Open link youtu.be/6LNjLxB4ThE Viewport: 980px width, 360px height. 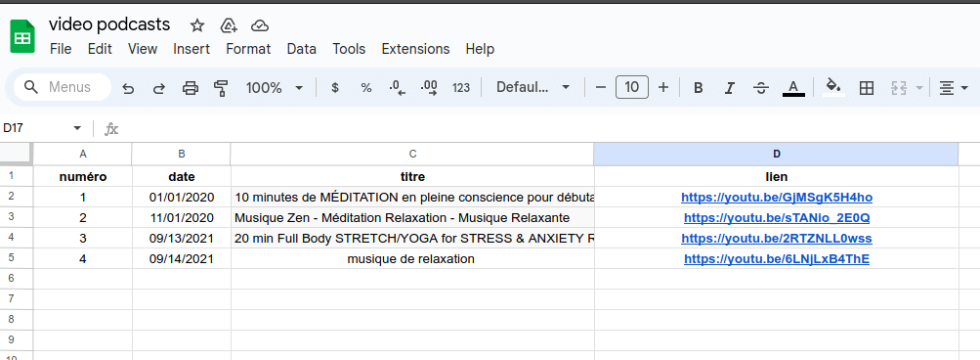click(776, 259)
